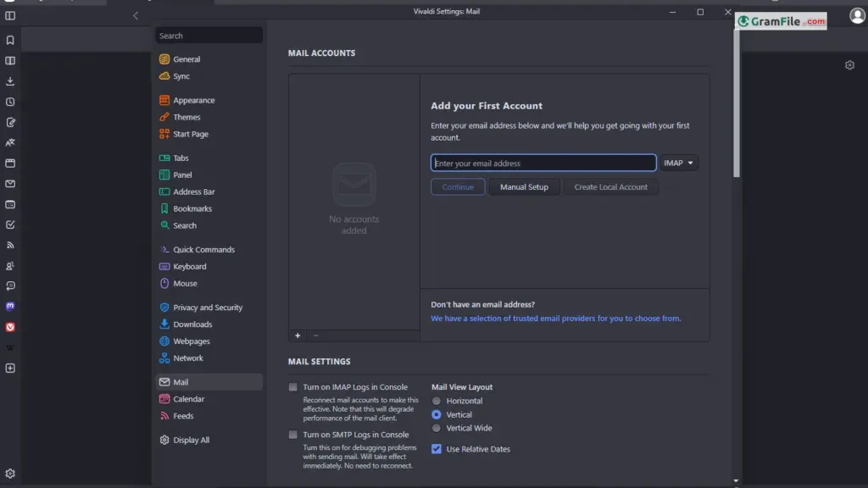Click the back arrow chevron at top
This screenshot has width=868, height=488.
coord(136,15)
